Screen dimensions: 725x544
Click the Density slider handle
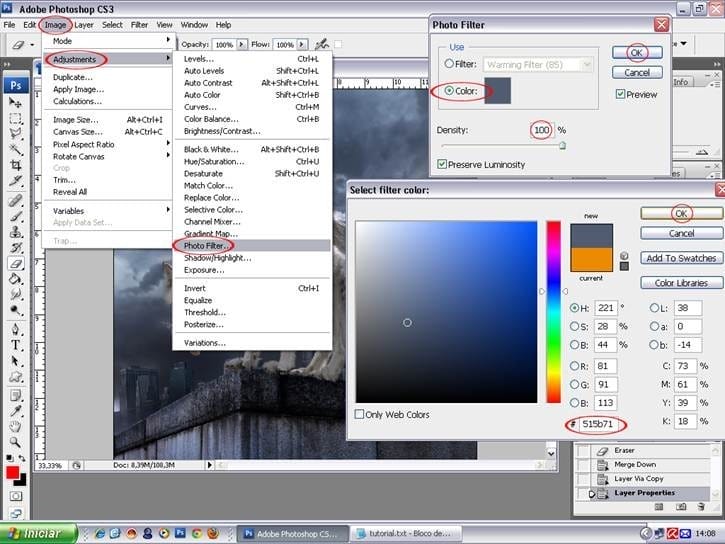pos(562,146)
